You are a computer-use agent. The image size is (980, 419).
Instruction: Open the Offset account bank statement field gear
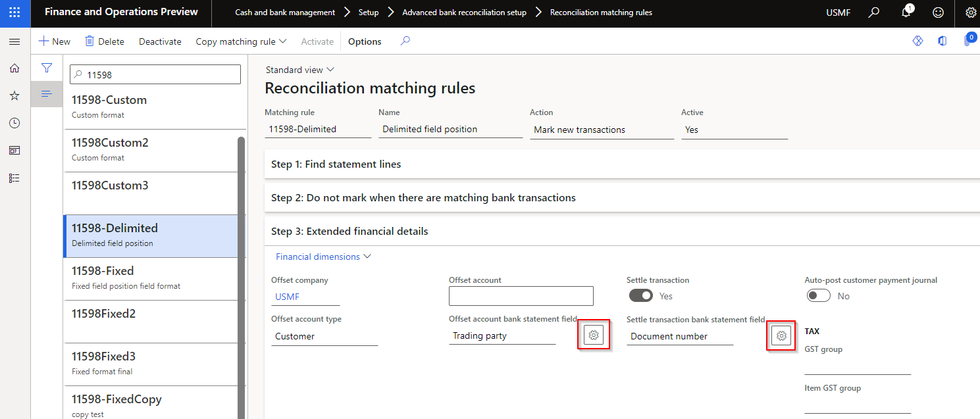click(593, 335)
